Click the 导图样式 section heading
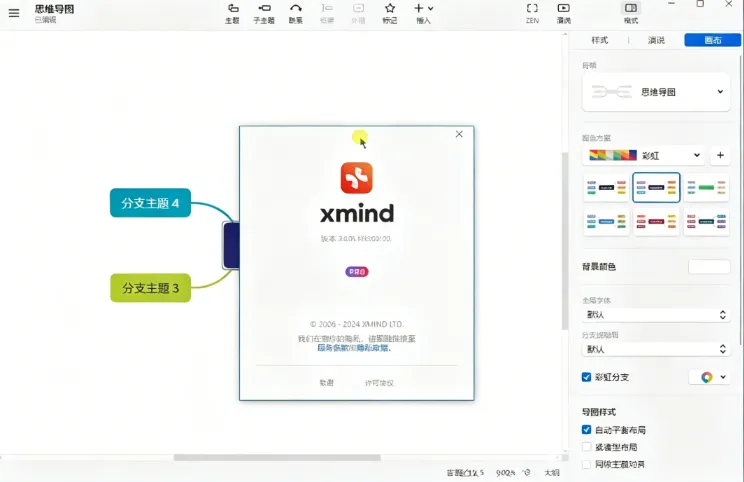 pos(599,412)
